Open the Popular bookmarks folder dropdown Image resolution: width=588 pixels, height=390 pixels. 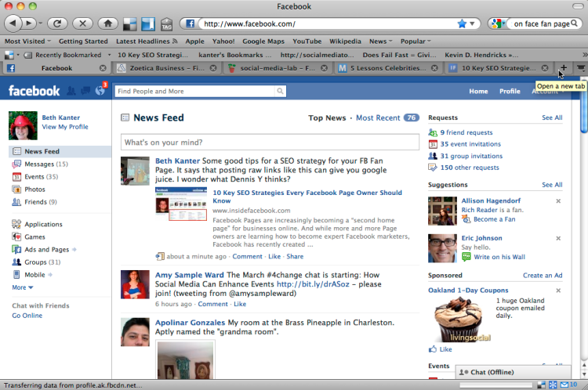click(x=416, y=42)
